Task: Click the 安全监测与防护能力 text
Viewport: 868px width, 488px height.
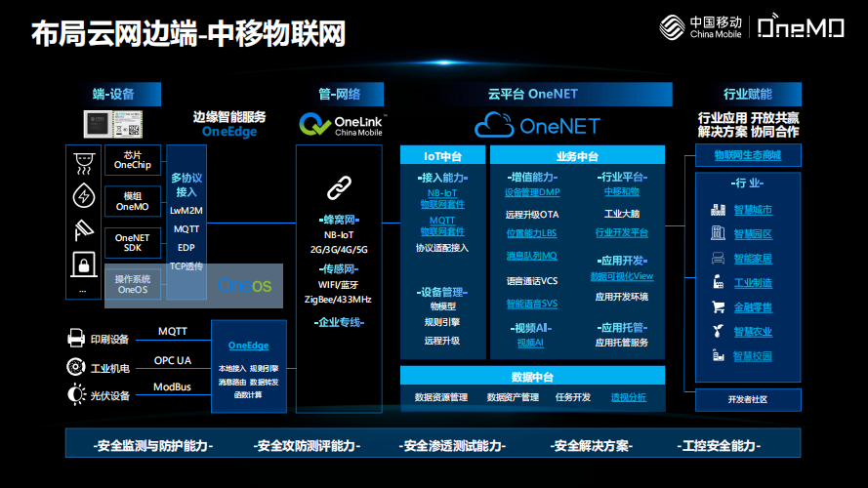Action: click(x=152, y=445)
